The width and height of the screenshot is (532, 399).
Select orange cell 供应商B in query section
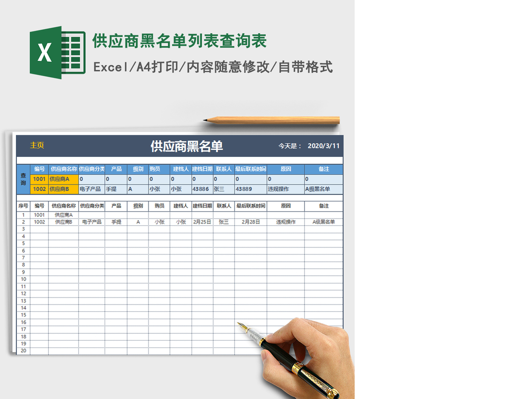point(63,189)
